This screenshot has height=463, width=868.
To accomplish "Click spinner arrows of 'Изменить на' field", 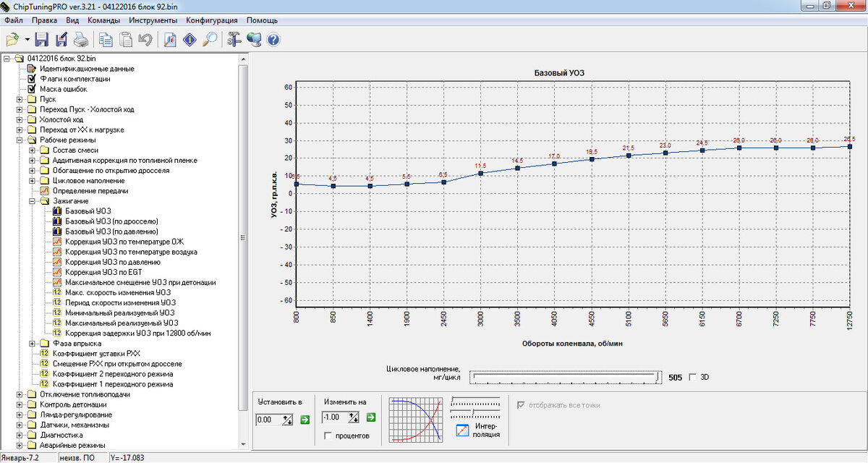I will (354, 417).
